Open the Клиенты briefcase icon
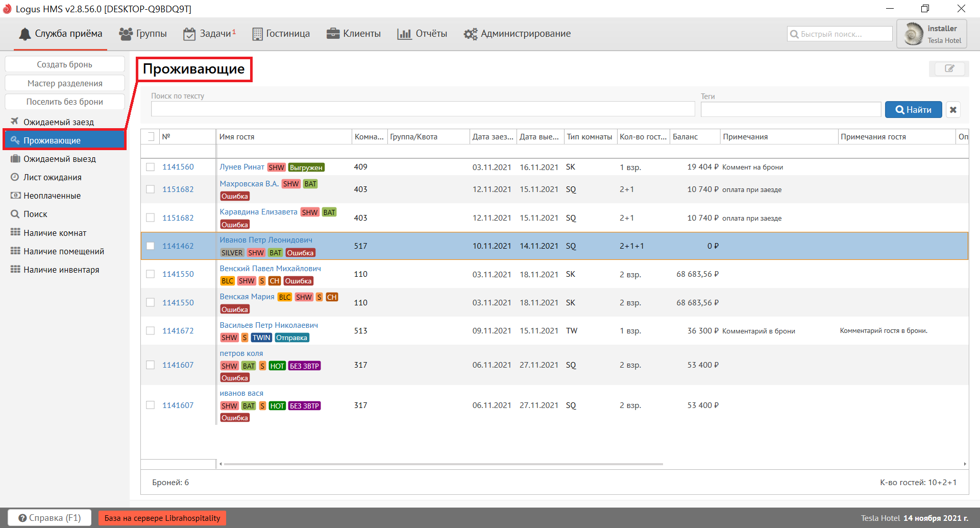 click(x=333, y=34)
